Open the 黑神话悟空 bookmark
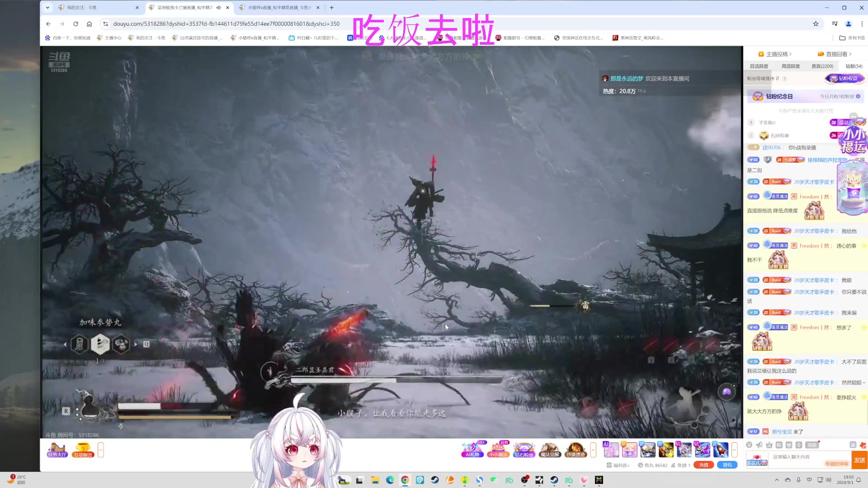 [x=638, y=38]
